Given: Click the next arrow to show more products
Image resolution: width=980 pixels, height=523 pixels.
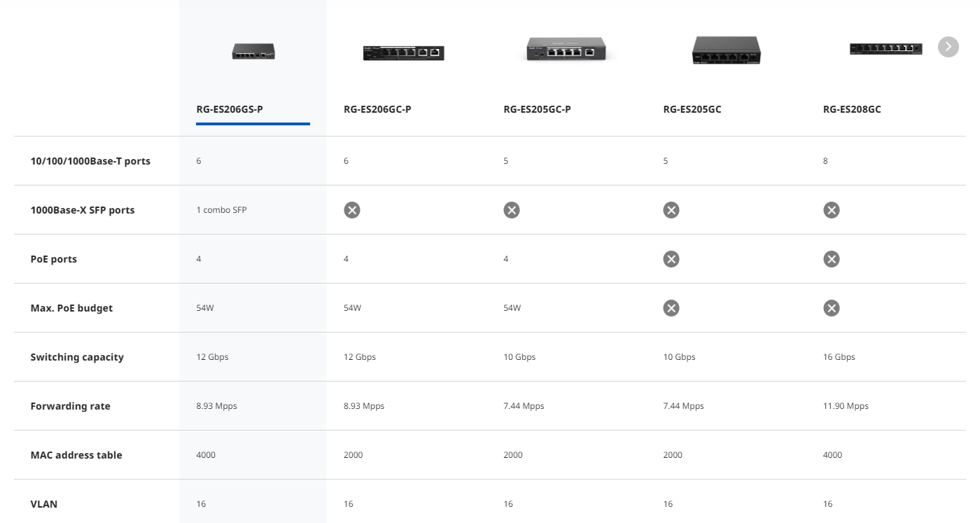Looking at the screenshot, I should click(x=948, y=47).
